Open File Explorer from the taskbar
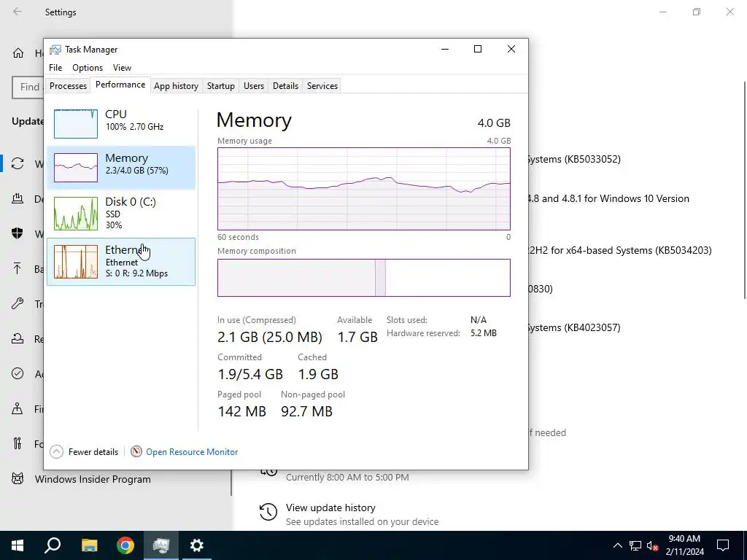Screen dimensions: 747x560 pos(89,545)
